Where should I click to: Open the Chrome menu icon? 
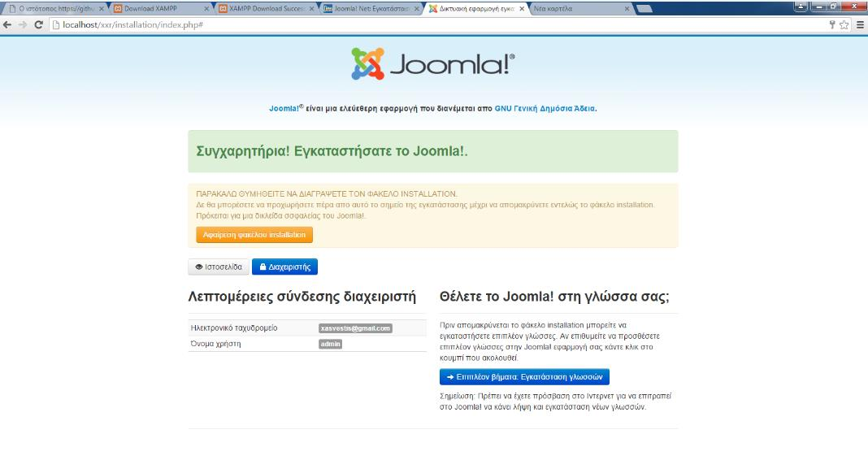coord(860,25)
